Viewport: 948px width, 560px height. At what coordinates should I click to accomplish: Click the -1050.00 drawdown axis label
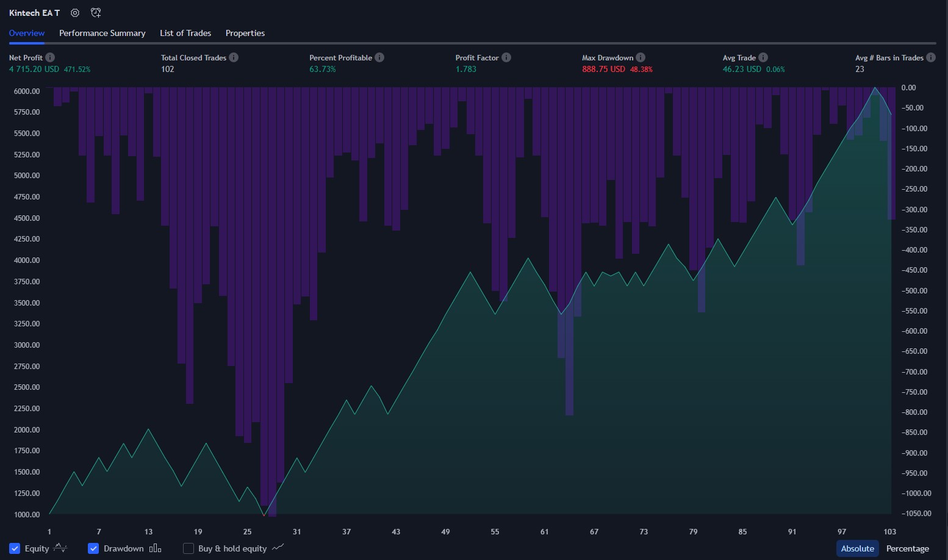tap(917, 514)
